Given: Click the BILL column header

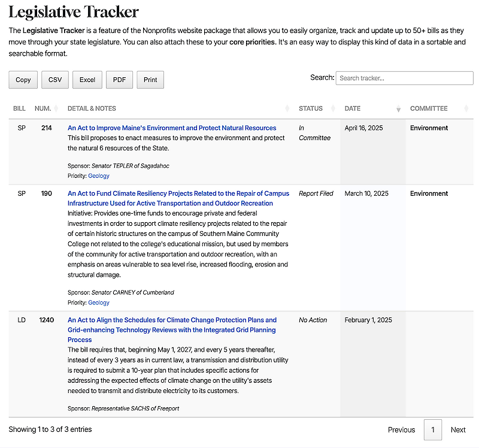Looking at the screenshot, I should [19, 108].
